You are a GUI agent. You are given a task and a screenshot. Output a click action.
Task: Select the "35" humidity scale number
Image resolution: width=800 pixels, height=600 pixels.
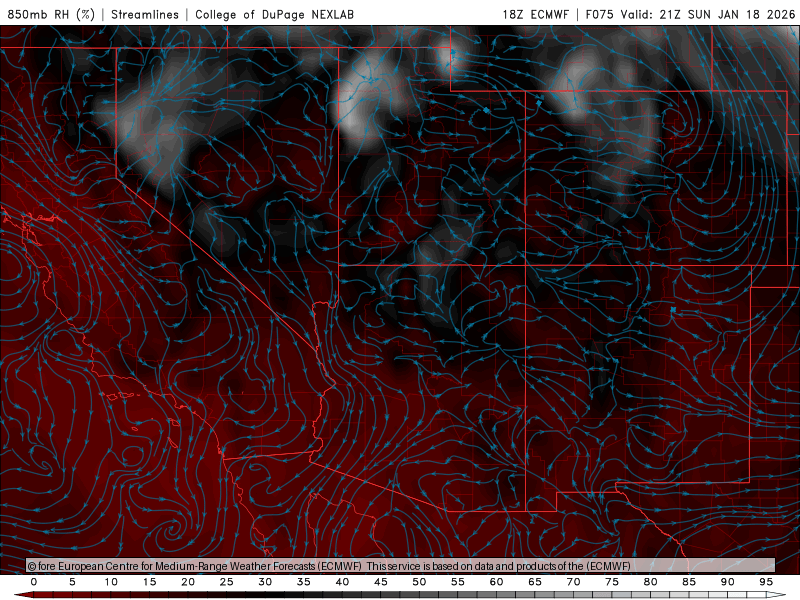[304, 582]
